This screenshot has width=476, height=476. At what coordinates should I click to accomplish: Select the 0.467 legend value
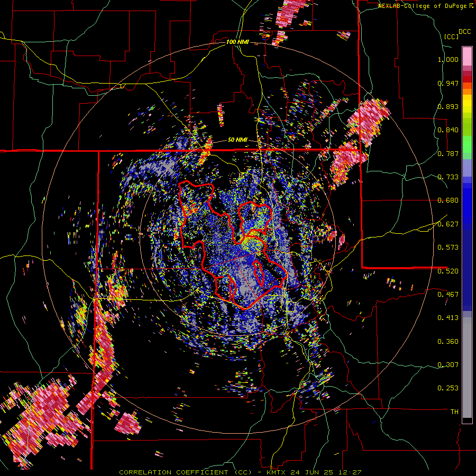pos(448,294)
